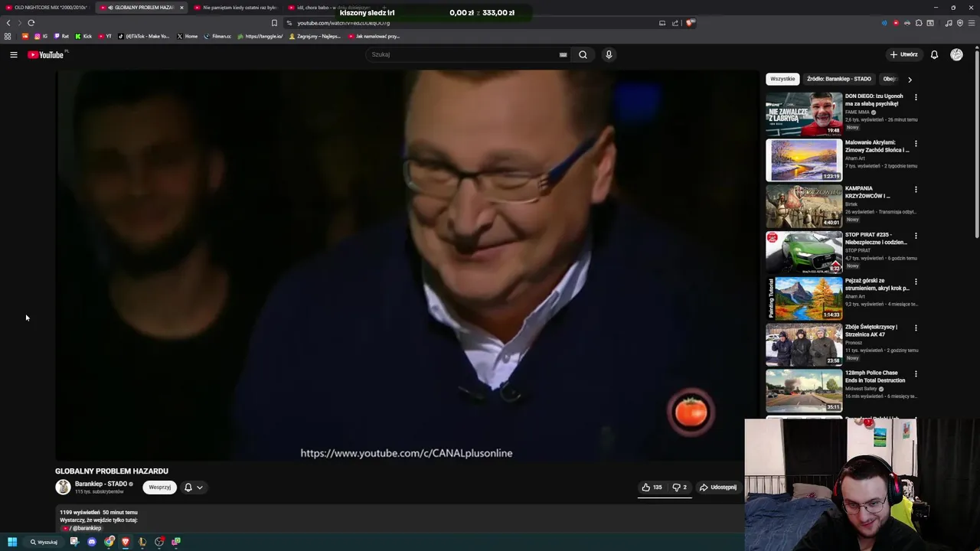Open options for the KAMPANIA KRZYŻOWCÓW video
980x551 pixels.
click(x=916, y=189)
